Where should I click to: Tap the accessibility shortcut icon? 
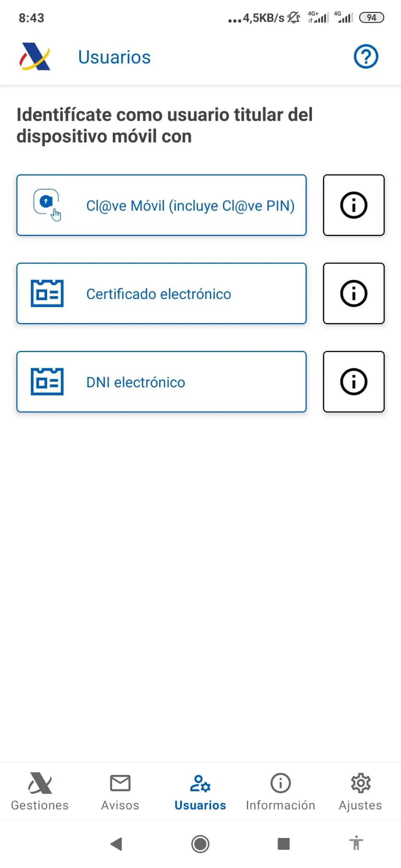(x=356, y=843)
